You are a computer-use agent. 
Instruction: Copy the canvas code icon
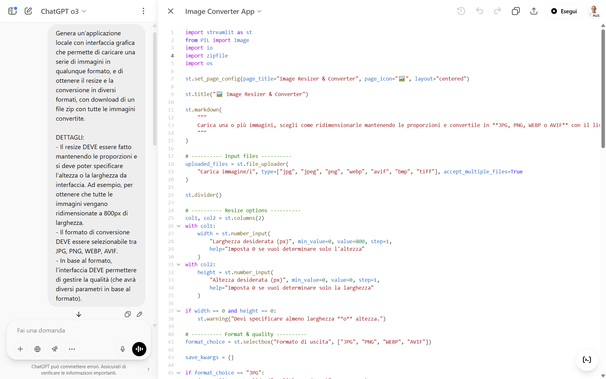(x=516, y=11)
